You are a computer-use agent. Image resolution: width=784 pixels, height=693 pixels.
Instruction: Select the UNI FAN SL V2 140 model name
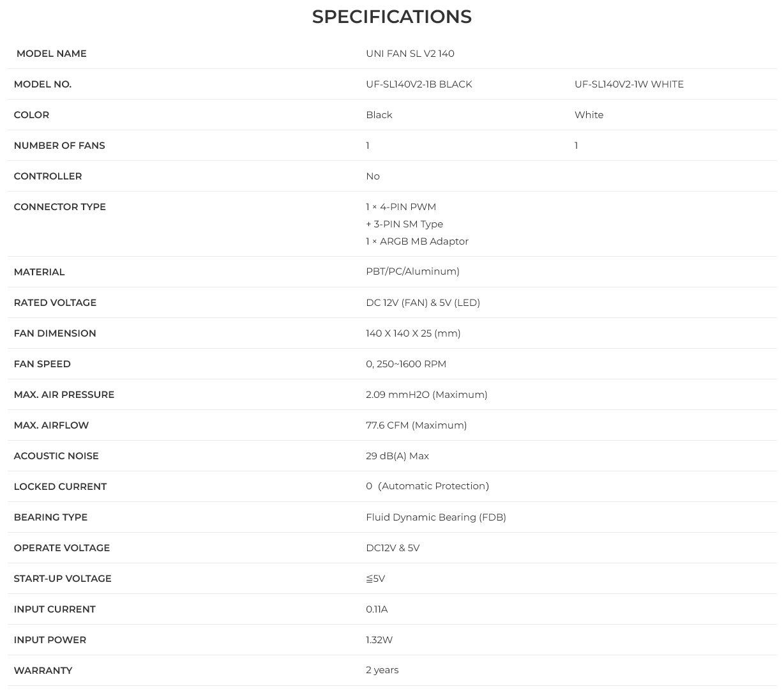pos(410,54)
